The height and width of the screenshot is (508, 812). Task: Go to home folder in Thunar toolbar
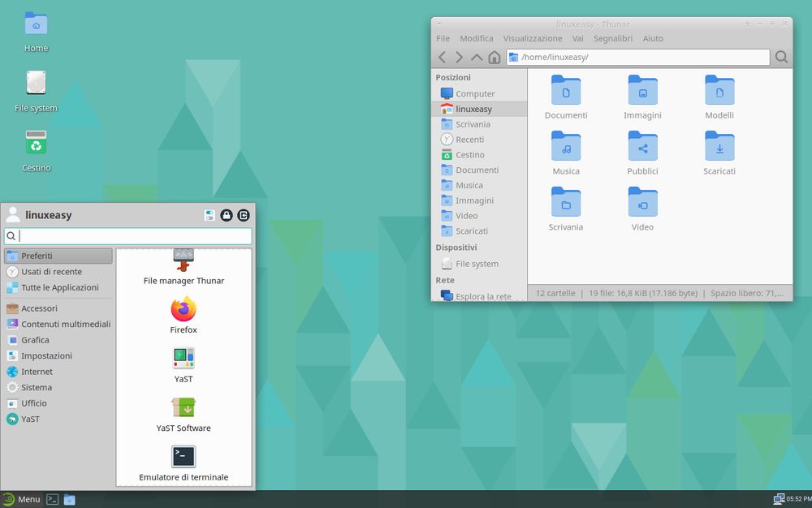tap(495, 57)
